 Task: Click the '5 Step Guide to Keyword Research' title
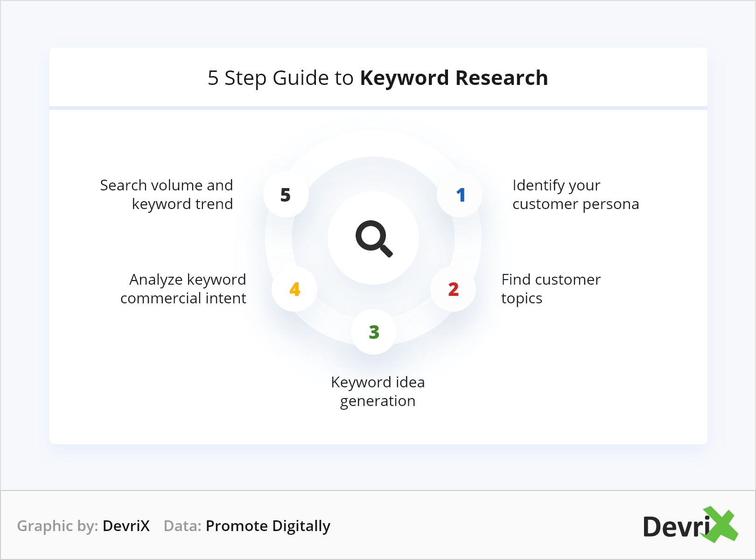(x=378, y=78)
